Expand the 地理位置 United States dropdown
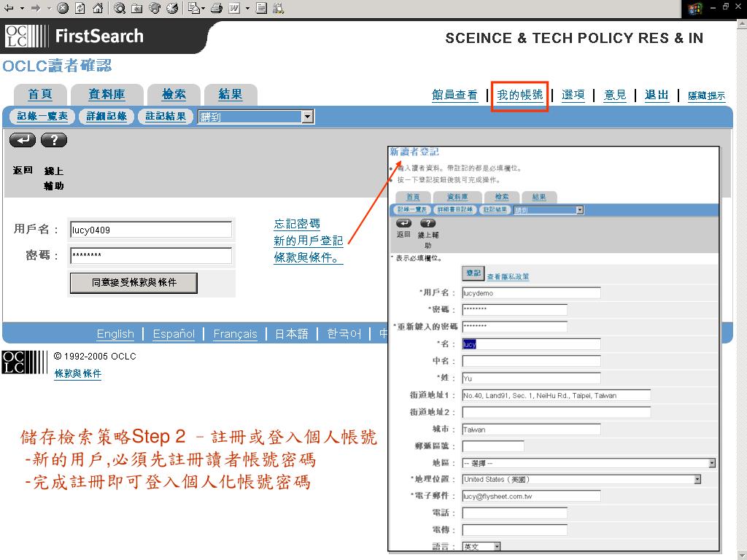 point(697,480)
